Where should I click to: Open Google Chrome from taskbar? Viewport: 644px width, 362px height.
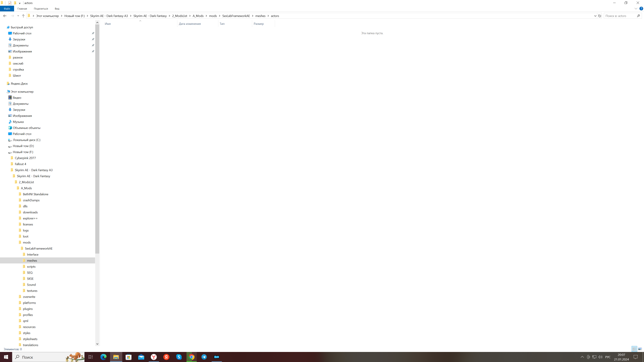[x=192, y=357]
